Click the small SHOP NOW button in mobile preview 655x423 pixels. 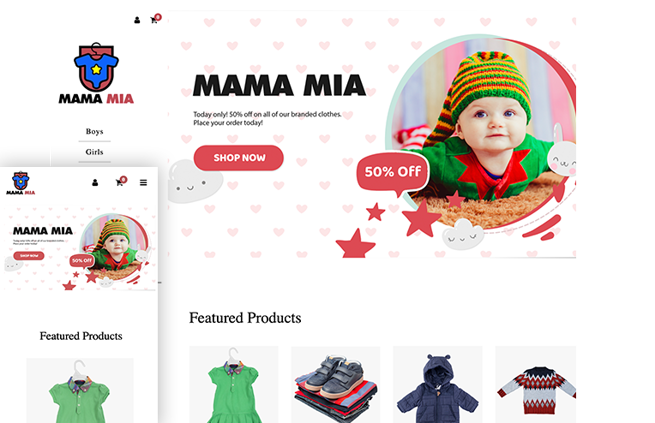click(x=29, y=256)
